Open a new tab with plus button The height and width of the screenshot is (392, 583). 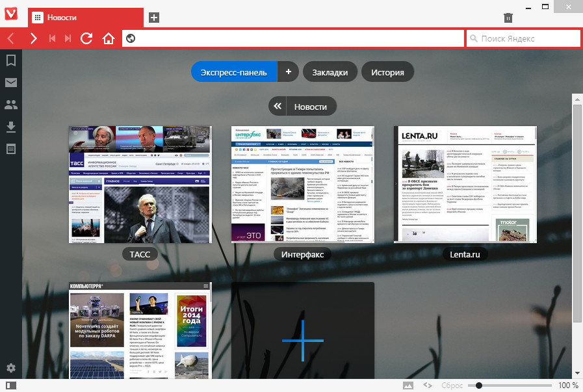154,18
